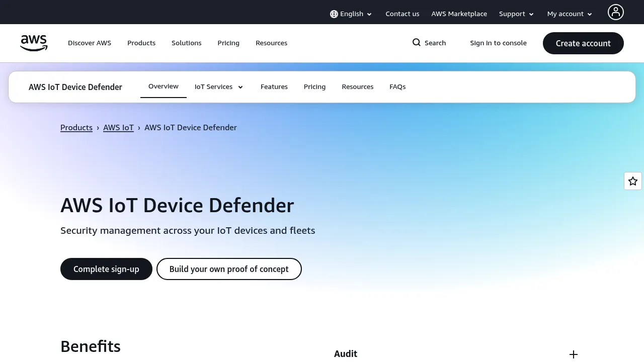Select the Overview tab
This screenshot has width=644, height=362.
click(x=164, y=86)
